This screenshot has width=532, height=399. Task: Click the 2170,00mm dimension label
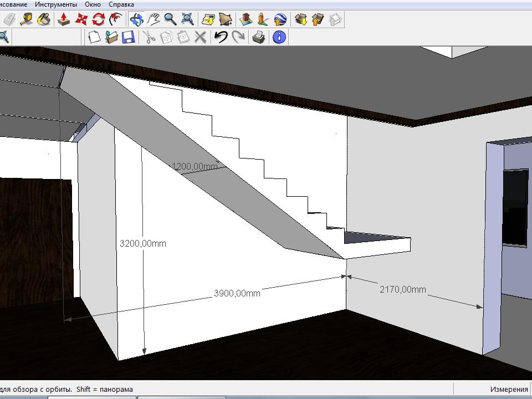point(403,289)
